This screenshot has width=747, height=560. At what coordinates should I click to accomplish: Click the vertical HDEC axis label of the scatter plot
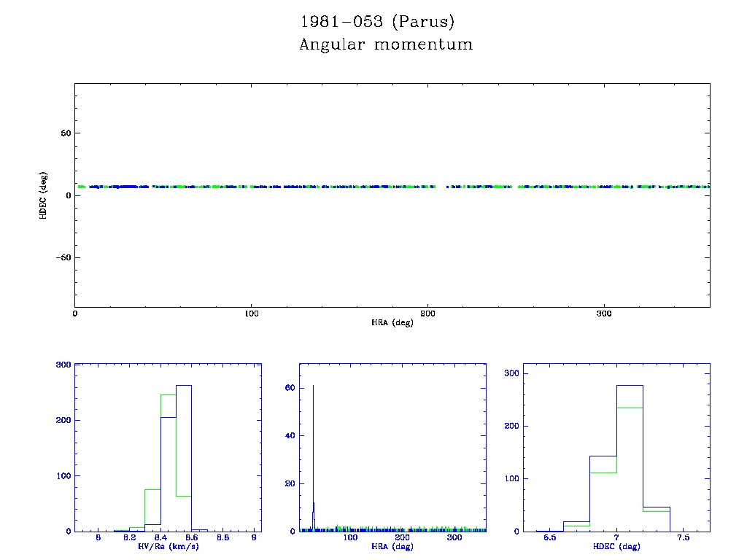[44, 195]
